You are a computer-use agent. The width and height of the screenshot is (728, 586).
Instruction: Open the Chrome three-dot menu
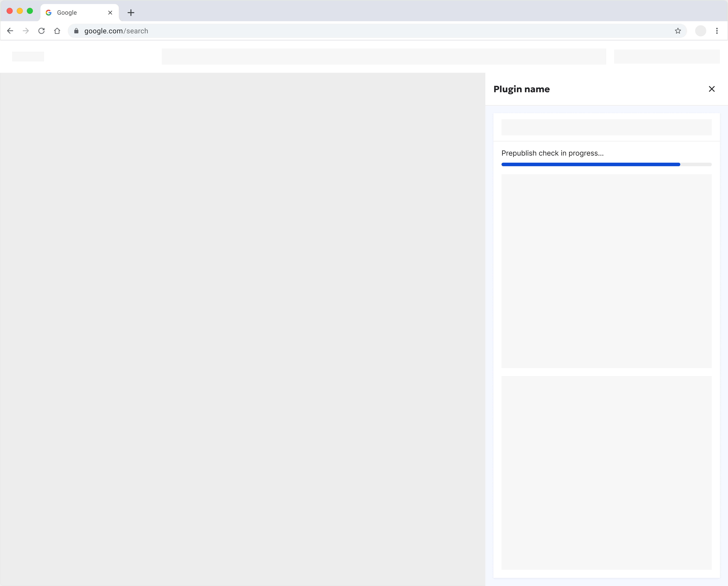(717, 31)
